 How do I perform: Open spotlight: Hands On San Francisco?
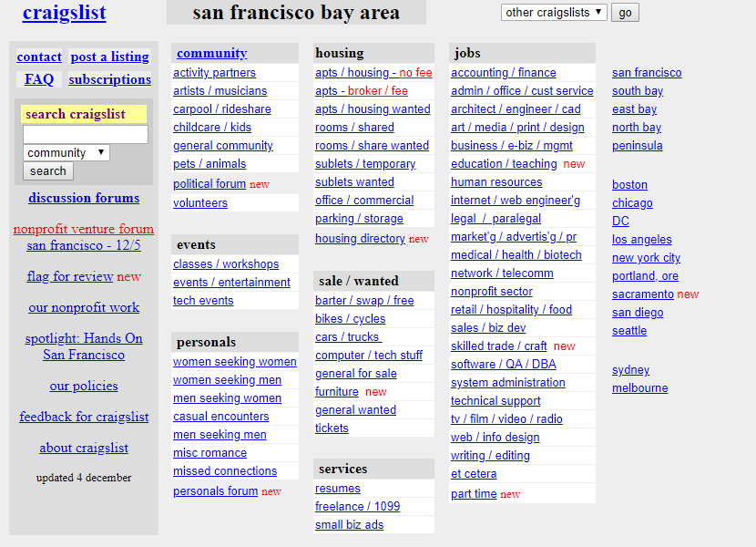coord(84,346)
